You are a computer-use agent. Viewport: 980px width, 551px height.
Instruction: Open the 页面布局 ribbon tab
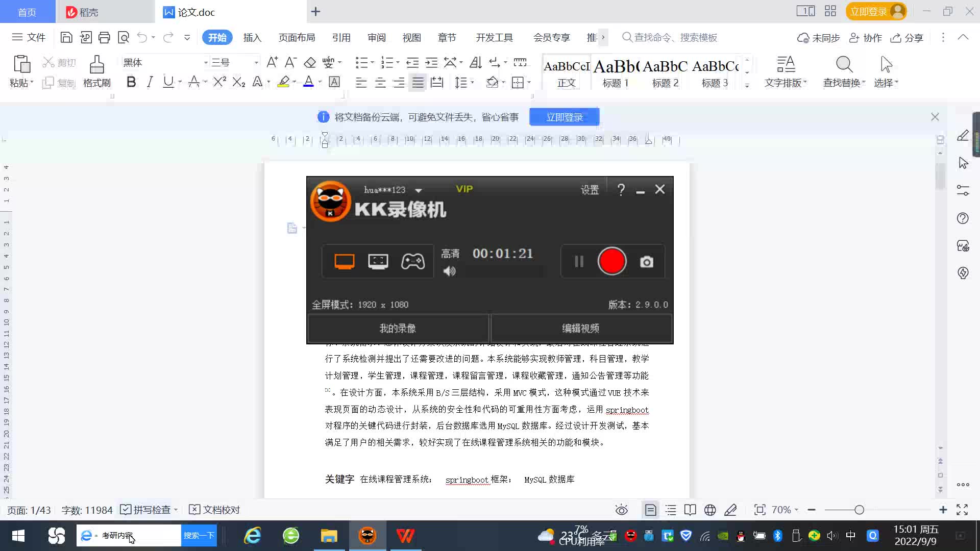coord(297,38)
